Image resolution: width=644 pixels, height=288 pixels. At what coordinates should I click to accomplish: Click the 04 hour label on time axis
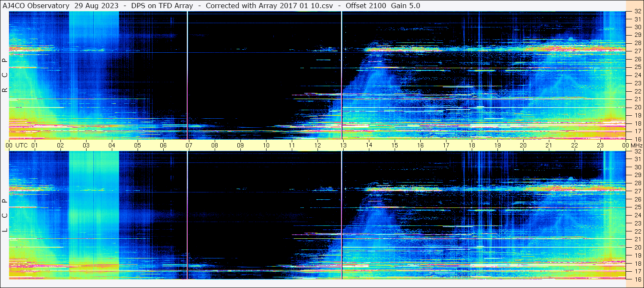click(x=112, y=145)
